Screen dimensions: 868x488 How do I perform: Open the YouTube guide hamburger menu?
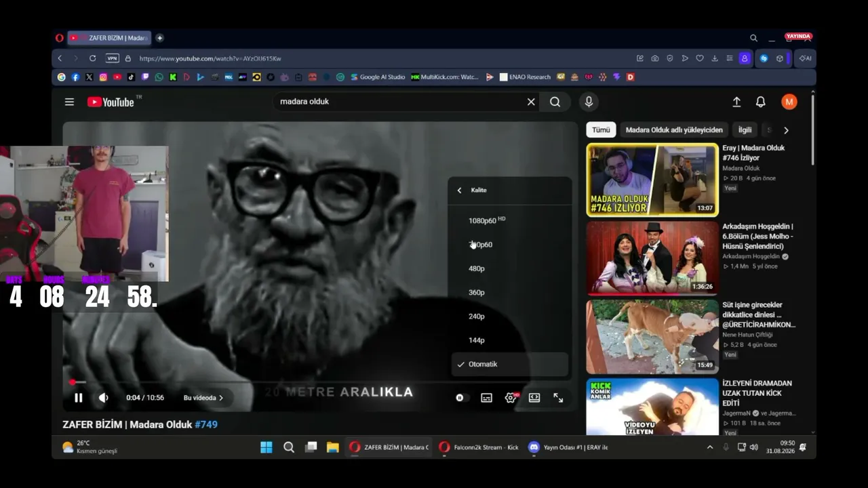(69, 102)
